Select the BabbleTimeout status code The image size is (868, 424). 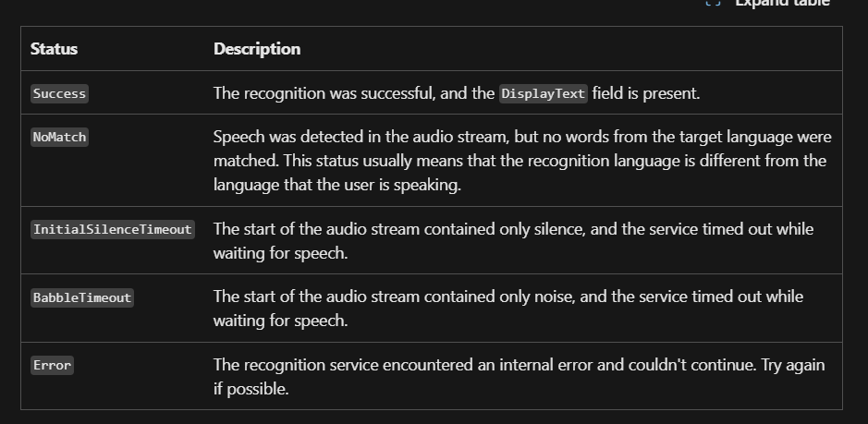(x=82, y=297)
